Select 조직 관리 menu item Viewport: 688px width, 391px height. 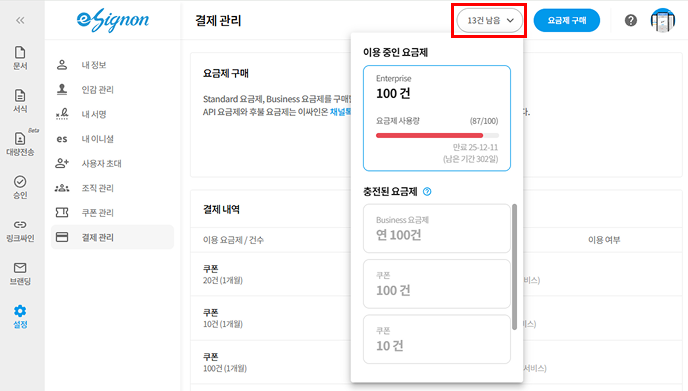[112, 188]
